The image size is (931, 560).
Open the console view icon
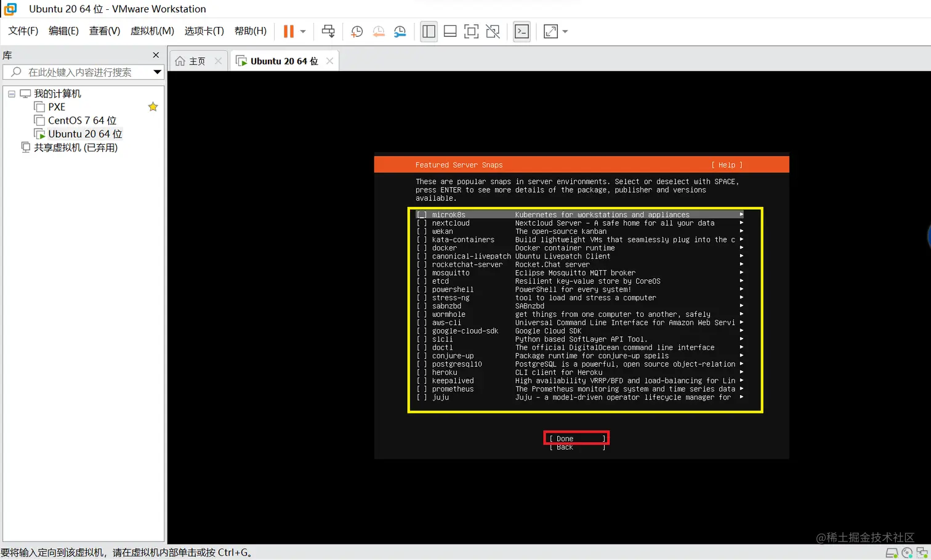(x=522, y=31)
